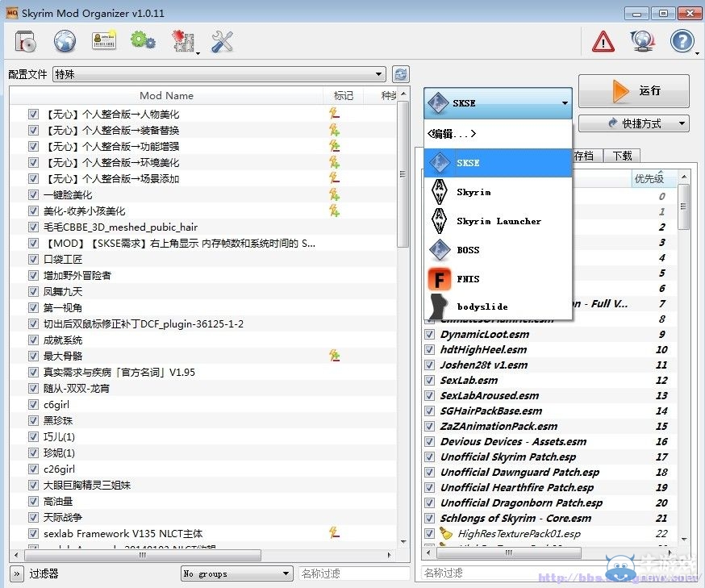Viewport: 705px width, 588px height.
Task: Click the Update globe icon in toolbar
Action: pos(643,42)
